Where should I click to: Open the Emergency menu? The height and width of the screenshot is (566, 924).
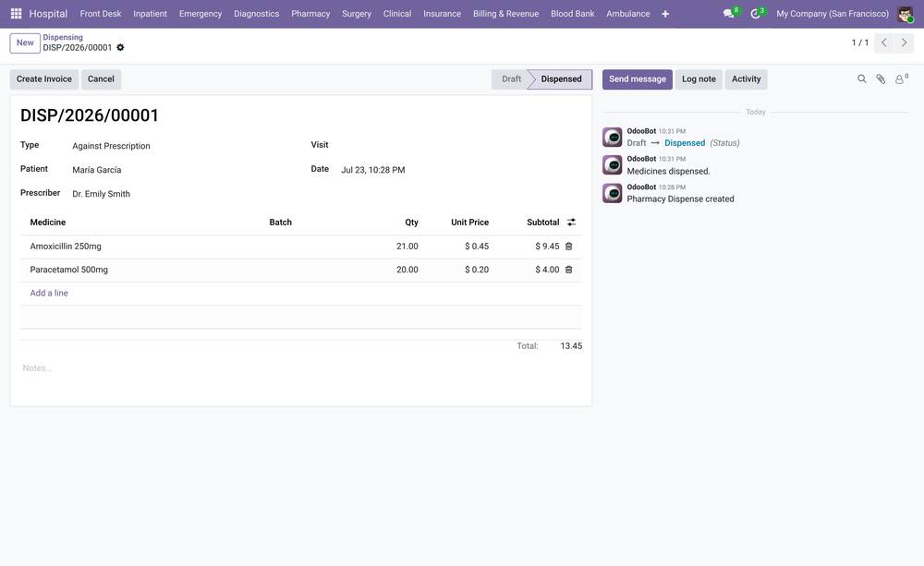[x=201, y=14]
